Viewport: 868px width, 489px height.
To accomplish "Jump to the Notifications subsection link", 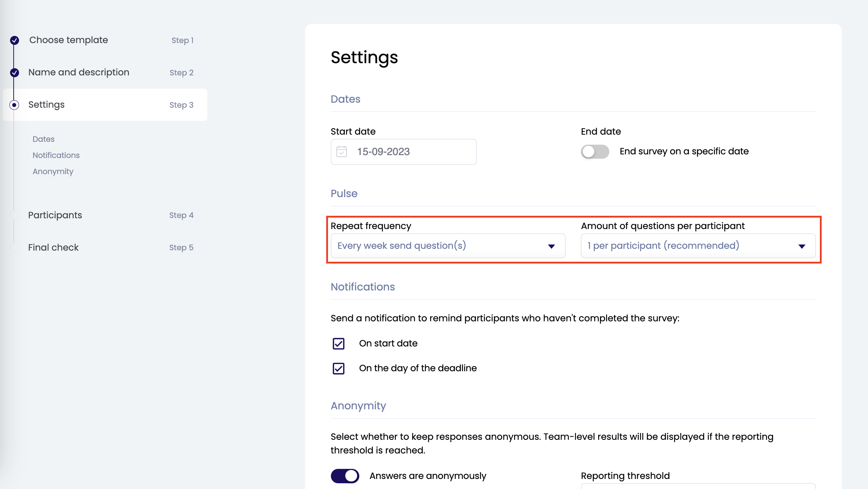I will pos(56,155).
